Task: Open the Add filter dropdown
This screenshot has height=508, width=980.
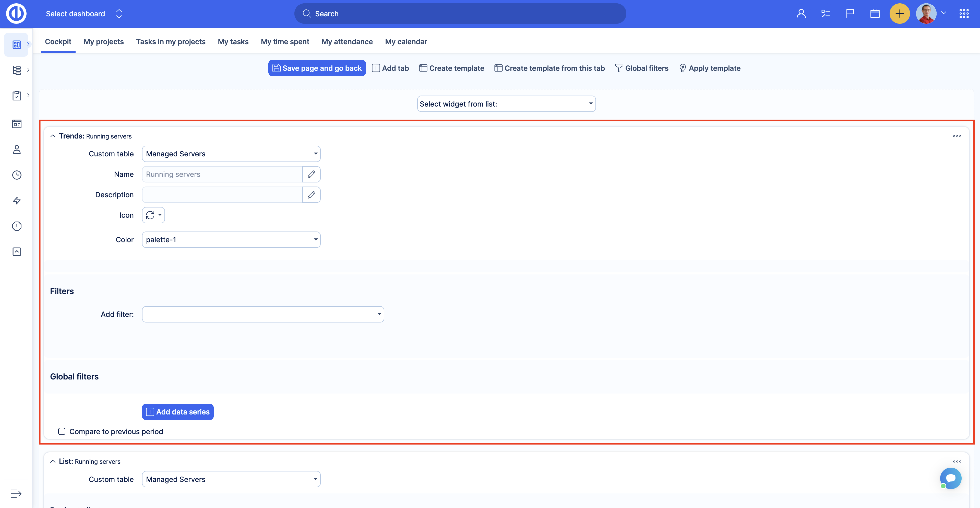Action: coord(262,314)
